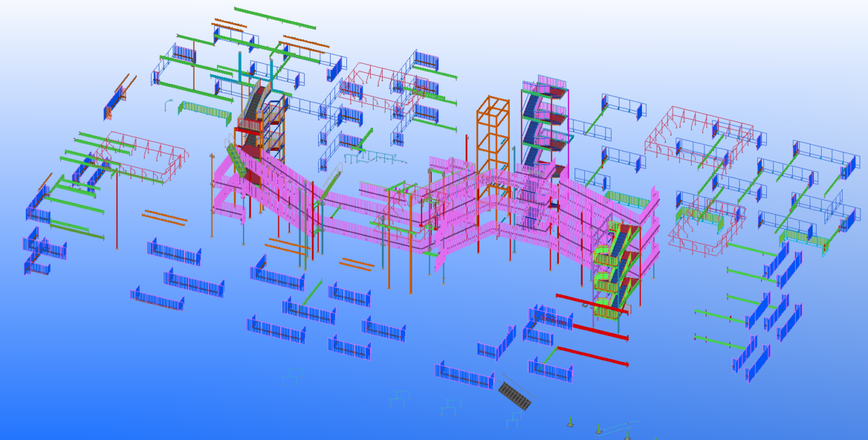Select the small gray lamp post at left

click(x=169, y=104)
